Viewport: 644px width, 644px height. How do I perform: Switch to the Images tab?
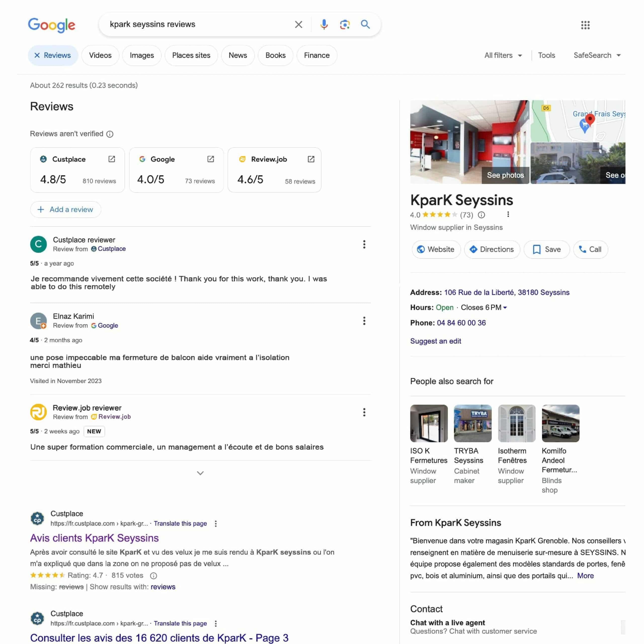(141, 55)
